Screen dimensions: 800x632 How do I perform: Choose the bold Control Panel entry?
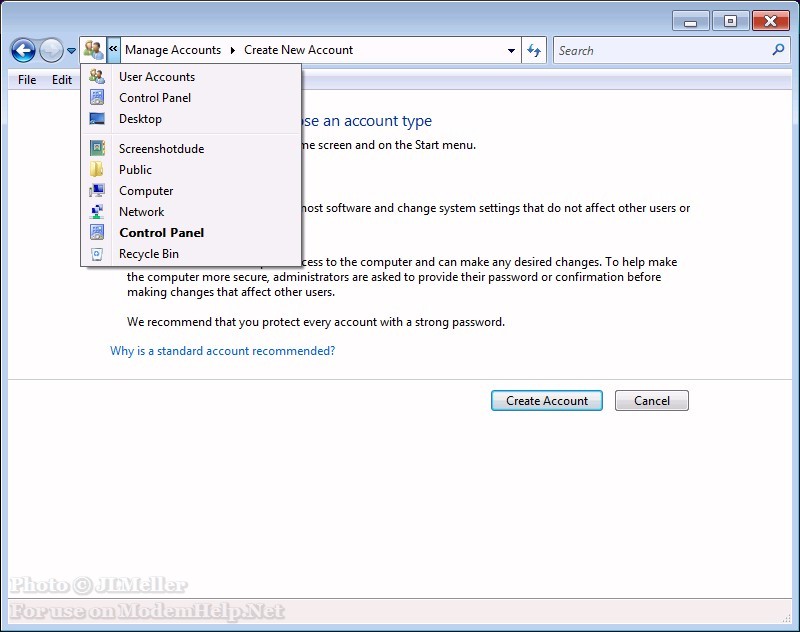coord(191,233)
